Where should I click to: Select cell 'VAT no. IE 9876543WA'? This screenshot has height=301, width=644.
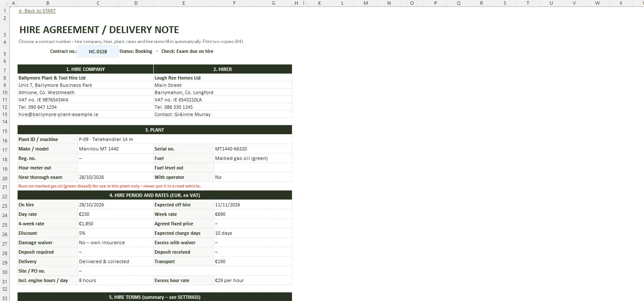pos(85,100)
